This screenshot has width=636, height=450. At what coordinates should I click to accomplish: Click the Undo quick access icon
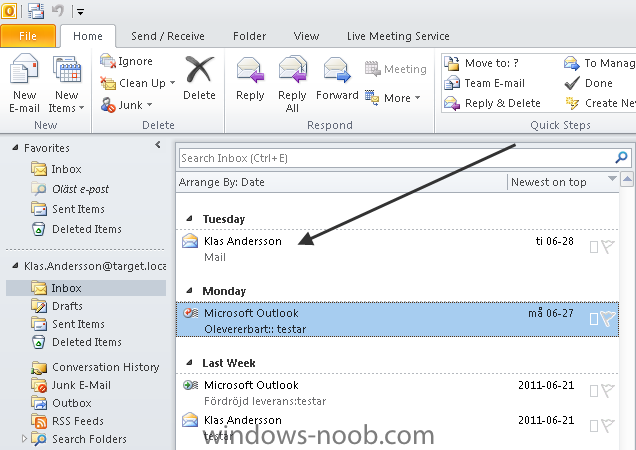pos(58,11)
